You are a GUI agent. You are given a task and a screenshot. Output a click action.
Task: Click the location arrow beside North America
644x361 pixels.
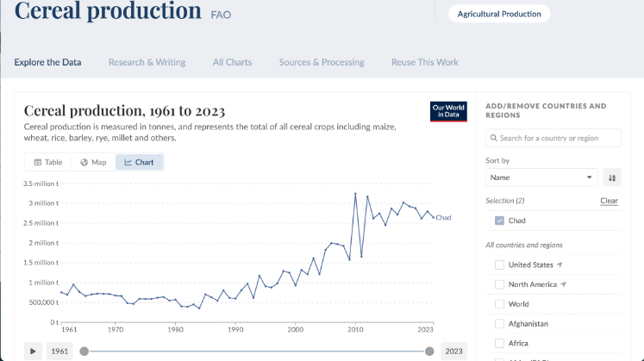tap(561, 284)
